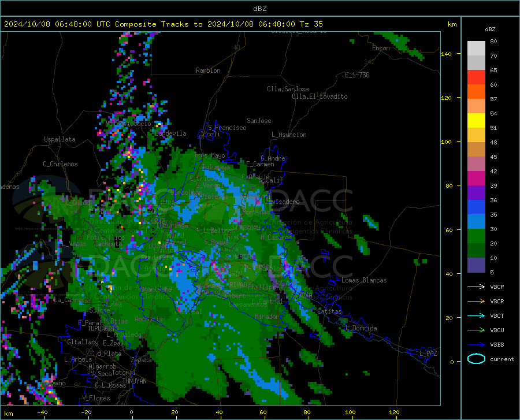Select the 45 dBZ pink-mauve swatch

(476, 163)
